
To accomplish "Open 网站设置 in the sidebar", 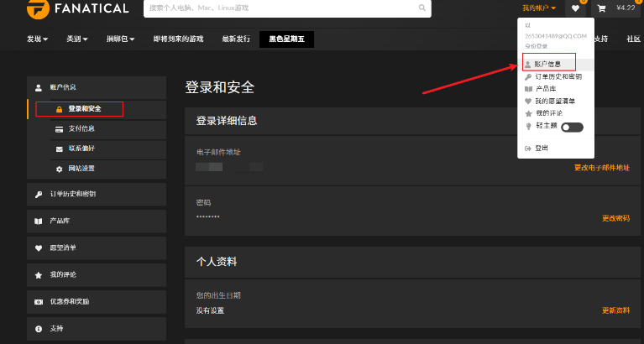I will coord(108,169).
